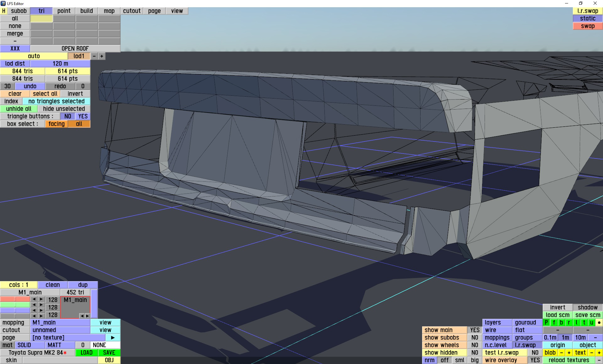Viewport: 603px width, 364px height.
Task: Click the green SAVE button
Action: tap(109, 352)
